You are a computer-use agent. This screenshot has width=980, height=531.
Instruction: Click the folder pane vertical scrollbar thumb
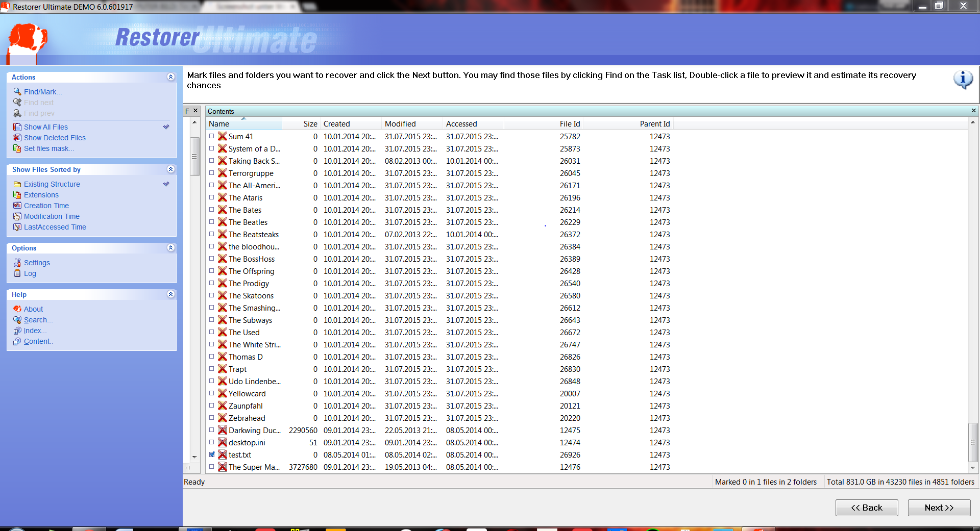click(194, 157)
